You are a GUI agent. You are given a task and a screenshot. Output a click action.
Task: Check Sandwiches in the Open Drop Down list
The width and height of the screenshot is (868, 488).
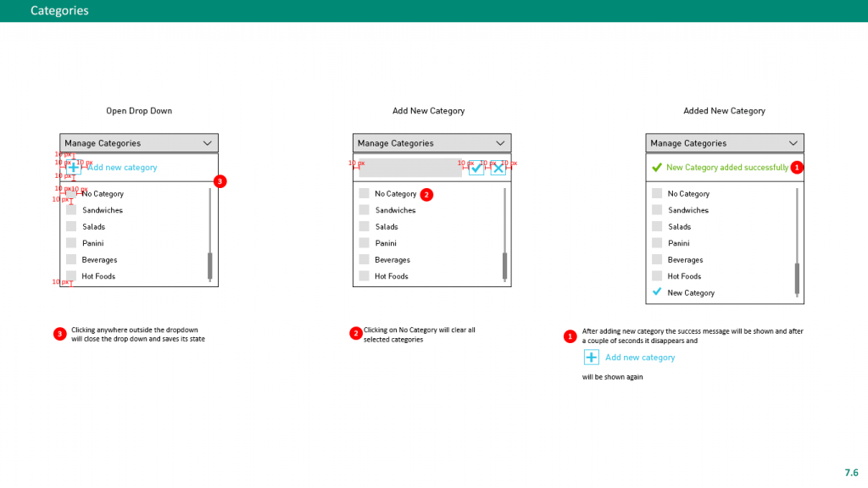[71, 210]
